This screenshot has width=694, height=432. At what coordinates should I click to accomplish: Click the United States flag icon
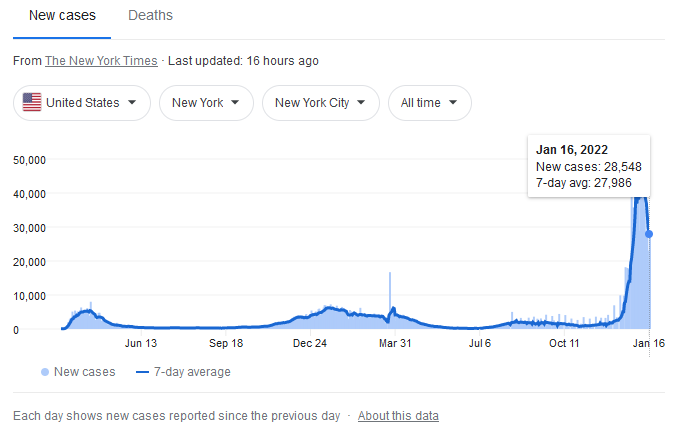[x=32, y=102]
